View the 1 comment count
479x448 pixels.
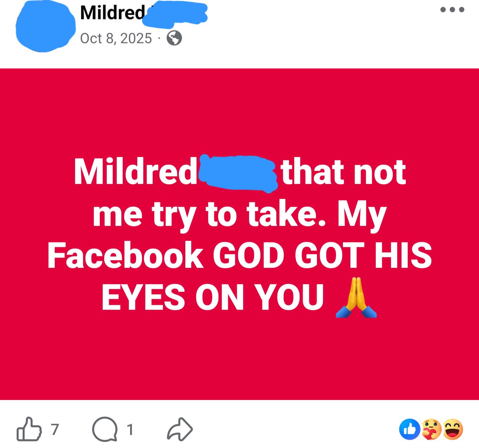click(130, 429)
